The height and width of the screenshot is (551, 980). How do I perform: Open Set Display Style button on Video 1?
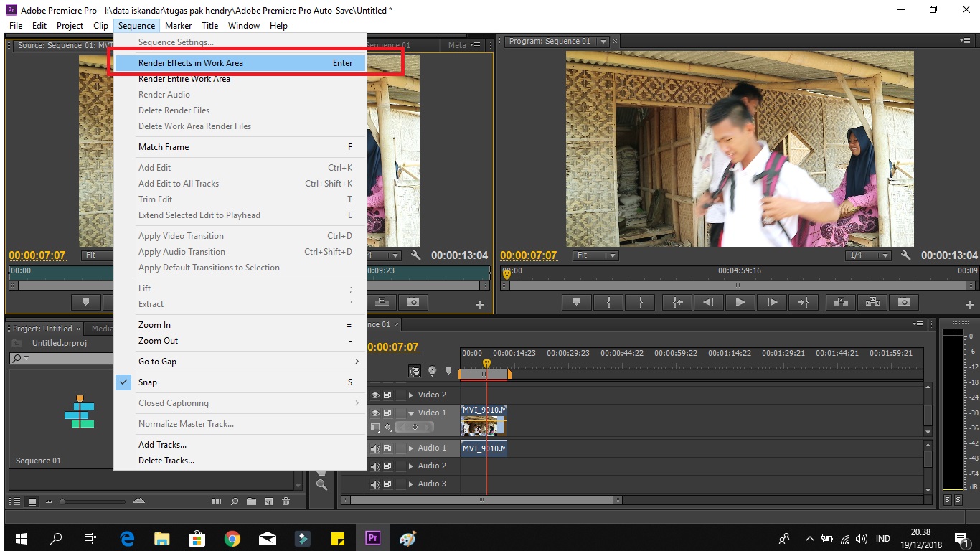374,428
